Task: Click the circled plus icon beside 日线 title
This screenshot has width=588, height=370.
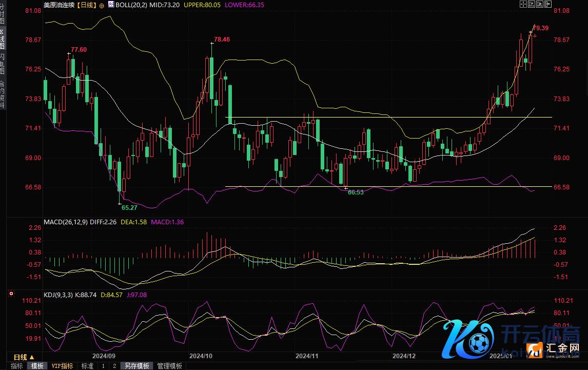Action: click(x=102, y=5)
